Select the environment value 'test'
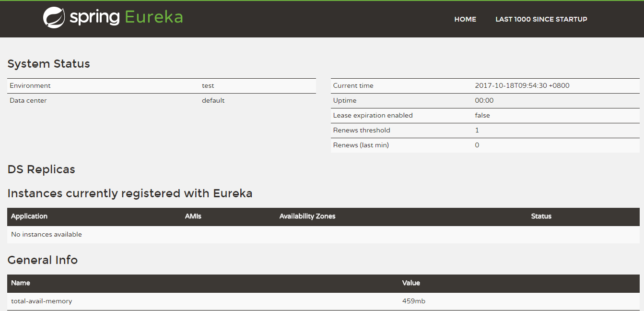This screenshot has height=311, width=644. coord(208,85)
